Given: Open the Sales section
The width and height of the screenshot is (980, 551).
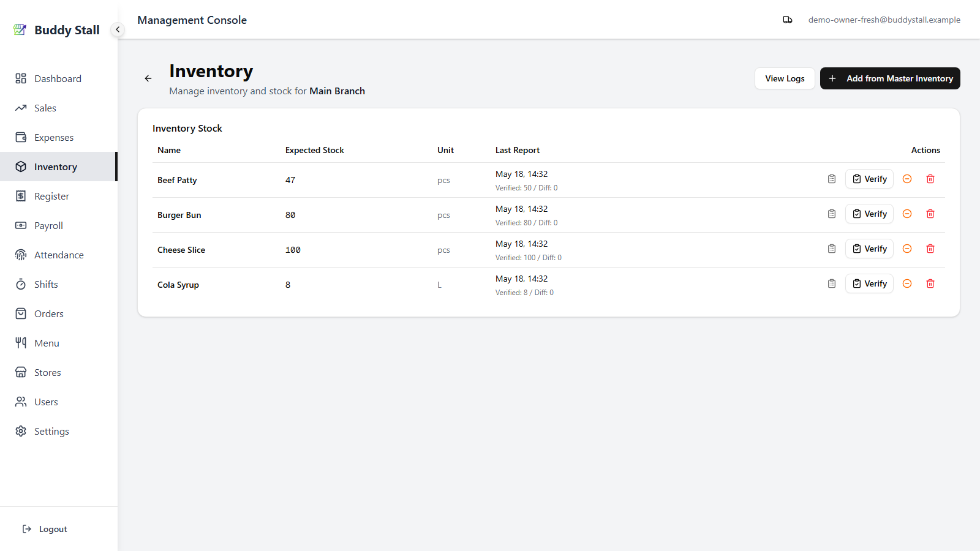Looking at the screenshot, I should click(58, 108).
